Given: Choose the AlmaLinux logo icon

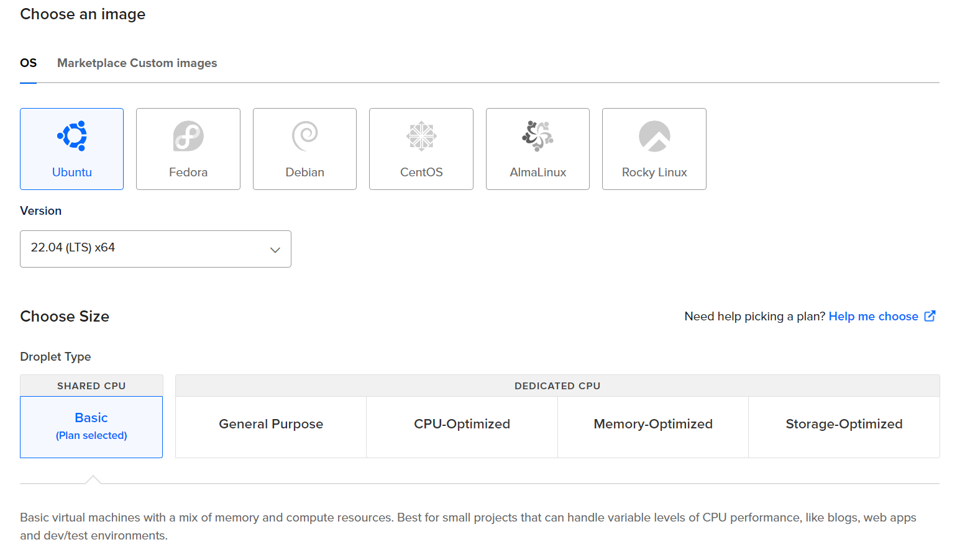Looking at the screenshot, I should [538, 136].
